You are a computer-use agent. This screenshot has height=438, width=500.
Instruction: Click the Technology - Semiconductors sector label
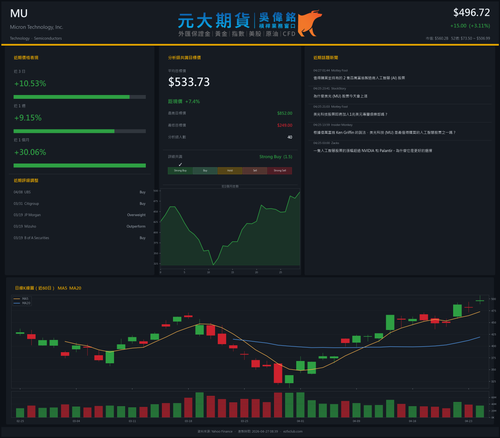coord(36,38)
